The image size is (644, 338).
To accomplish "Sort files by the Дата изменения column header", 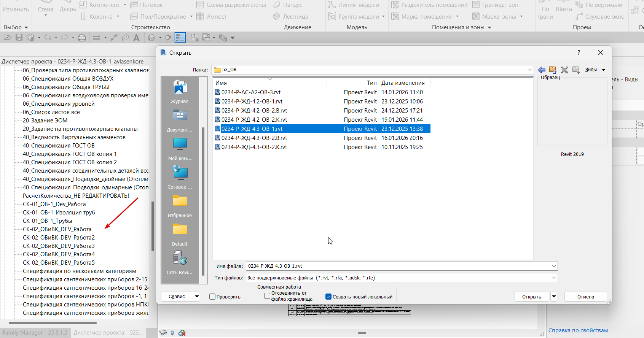I will tap(404, 83).
